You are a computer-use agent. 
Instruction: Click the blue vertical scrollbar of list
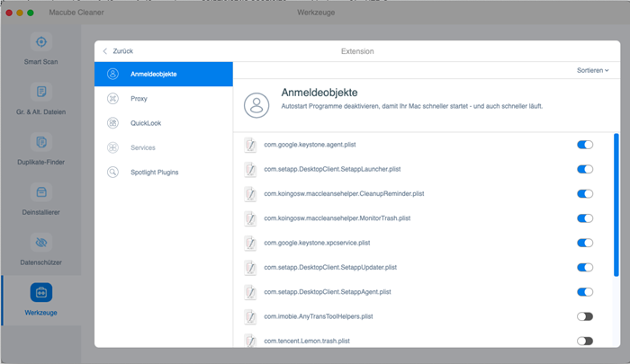(x=616, y=205)
